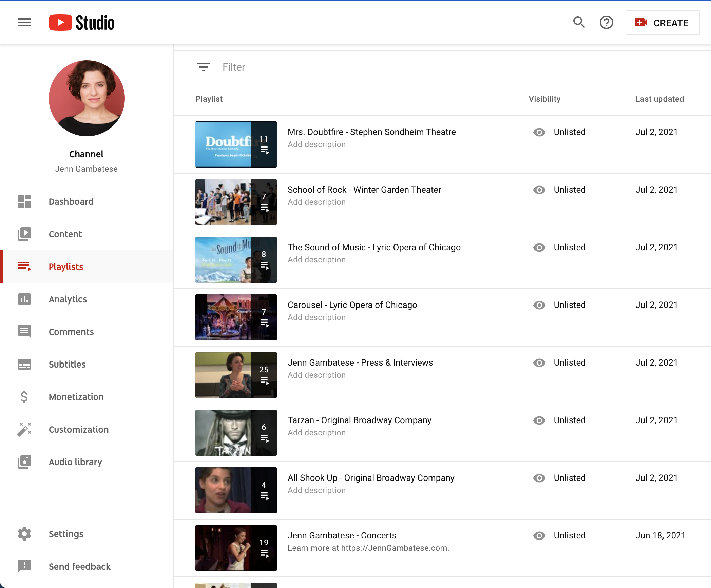This screenshot has width=711, height=588.
Task: Click the Monetization dollar icon
Action: point(24,397)
